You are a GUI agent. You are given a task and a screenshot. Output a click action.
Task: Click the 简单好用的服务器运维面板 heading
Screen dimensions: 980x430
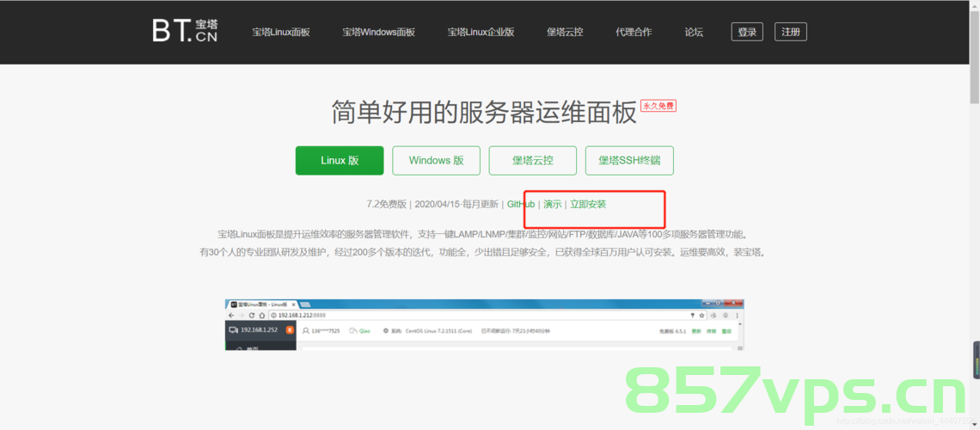click(x=484, y=113)
